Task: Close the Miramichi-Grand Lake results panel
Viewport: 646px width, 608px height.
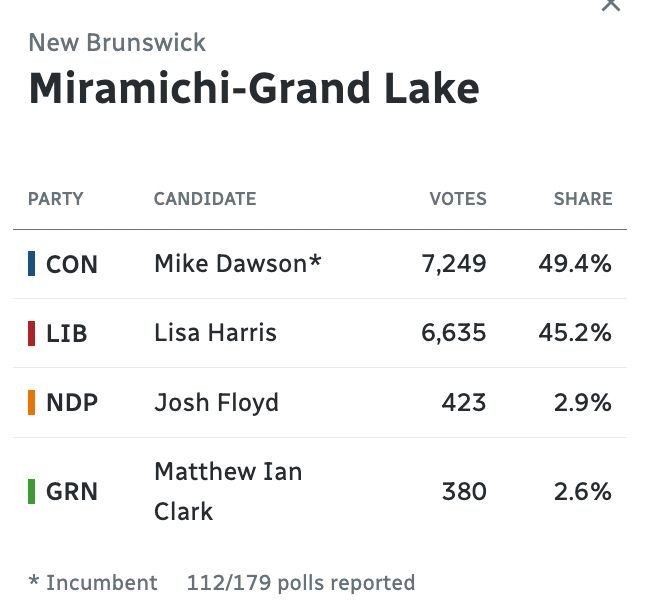Action: coord(610,5)
